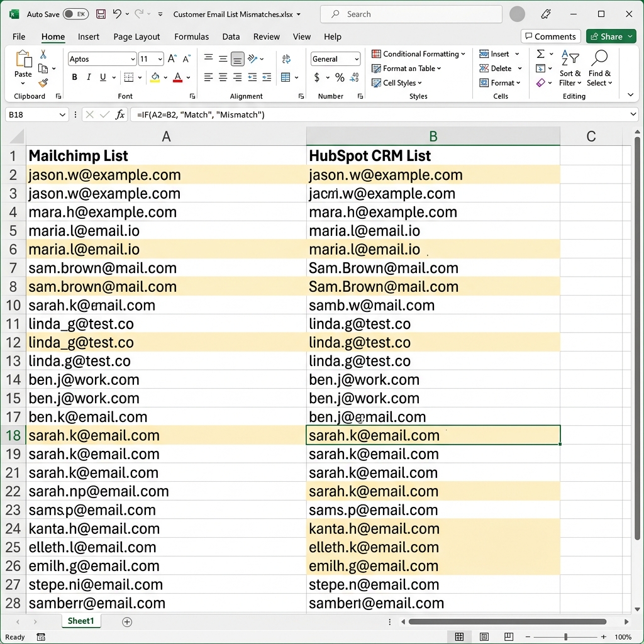Select the Format Painter brush
This screenshot has height=644, width=644.
point(43,83)
